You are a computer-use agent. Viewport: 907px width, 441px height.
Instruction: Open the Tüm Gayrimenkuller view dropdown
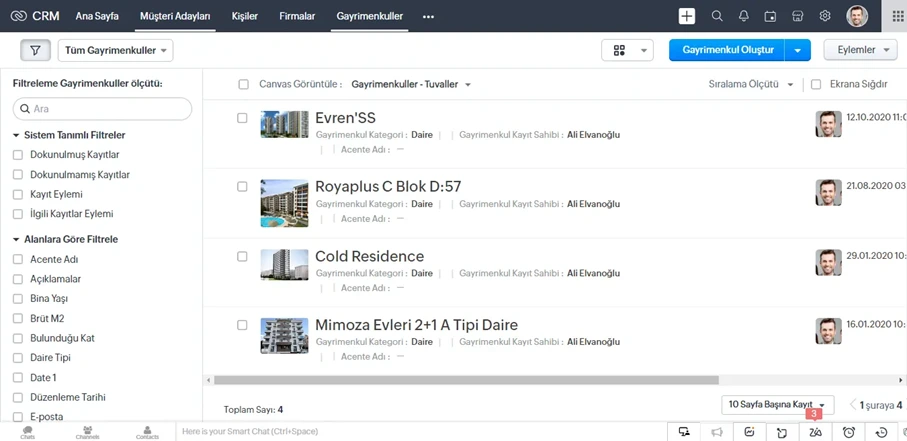pyautogui.click(x=116, y=50)
